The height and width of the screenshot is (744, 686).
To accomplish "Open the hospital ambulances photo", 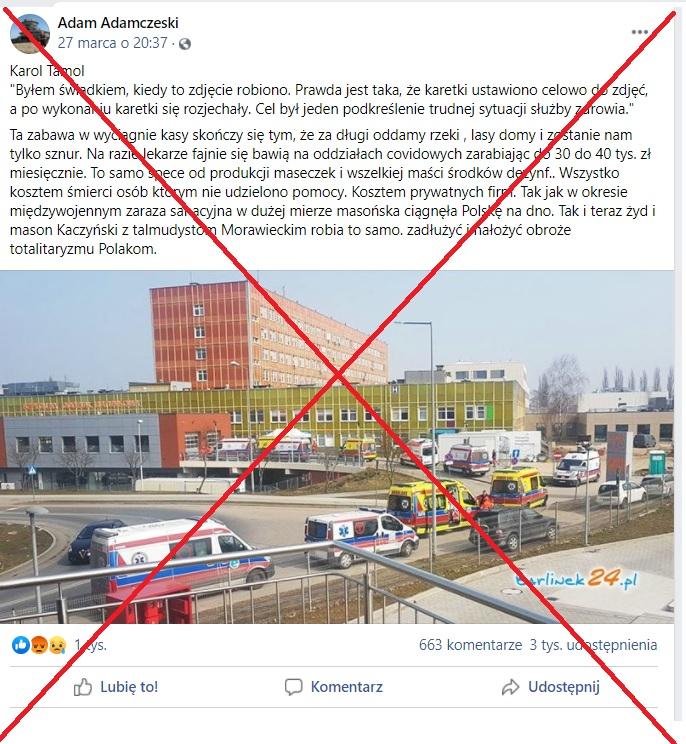I will click(337, 446).
